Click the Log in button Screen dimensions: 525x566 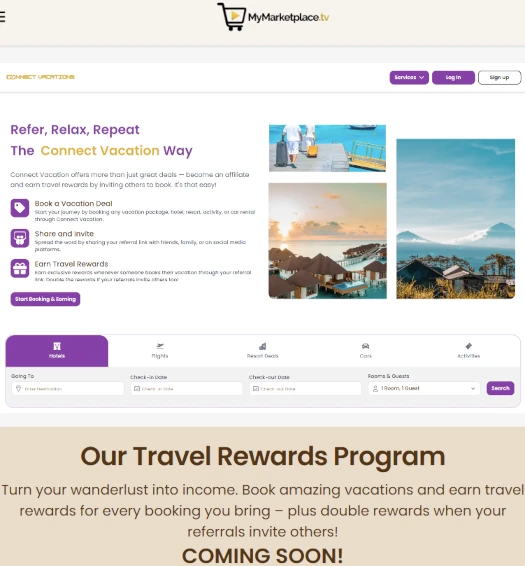pos(454,77)
